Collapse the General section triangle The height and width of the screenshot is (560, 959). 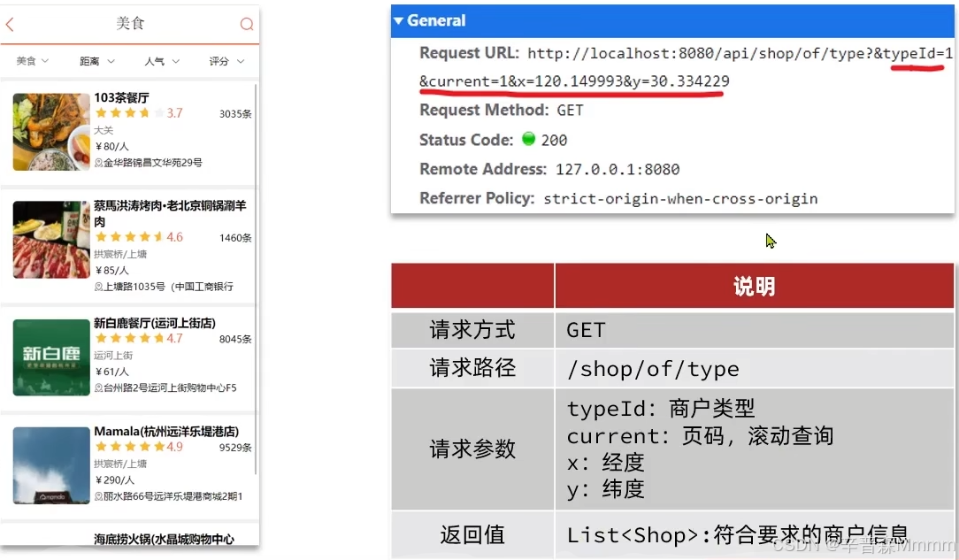[399, 20]
